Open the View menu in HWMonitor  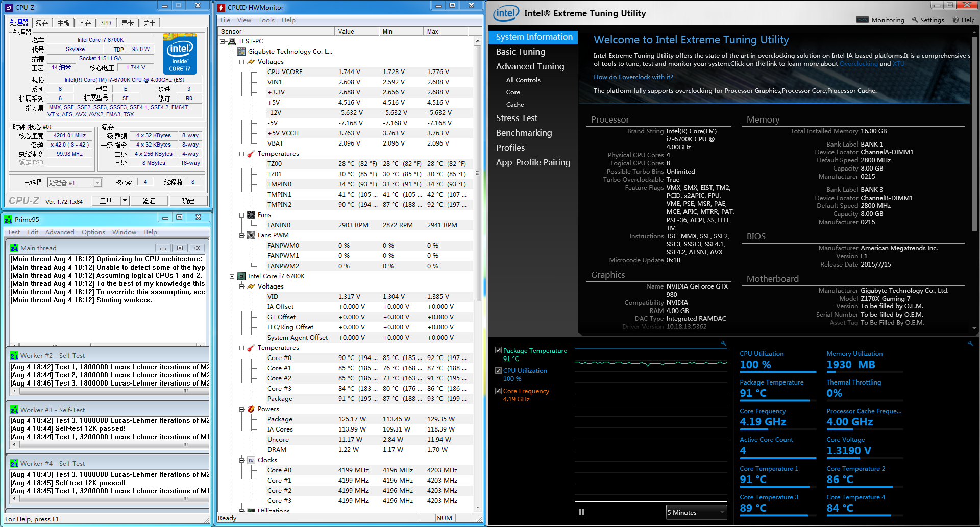[244, 20]
